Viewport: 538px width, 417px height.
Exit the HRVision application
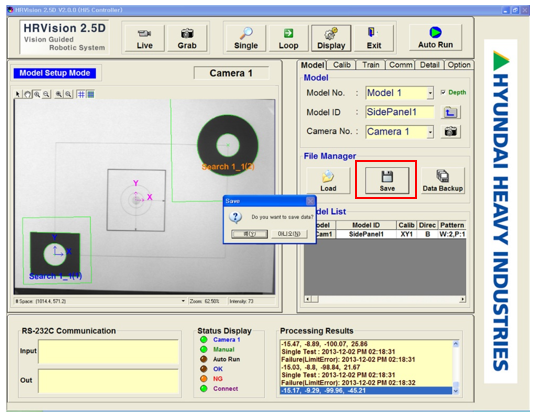(x=374, y=38)
